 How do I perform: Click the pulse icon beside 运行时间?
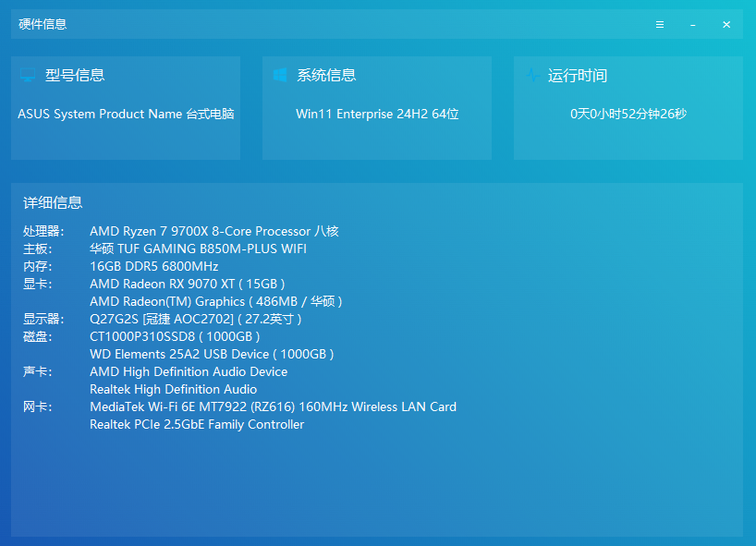[532, 75]
